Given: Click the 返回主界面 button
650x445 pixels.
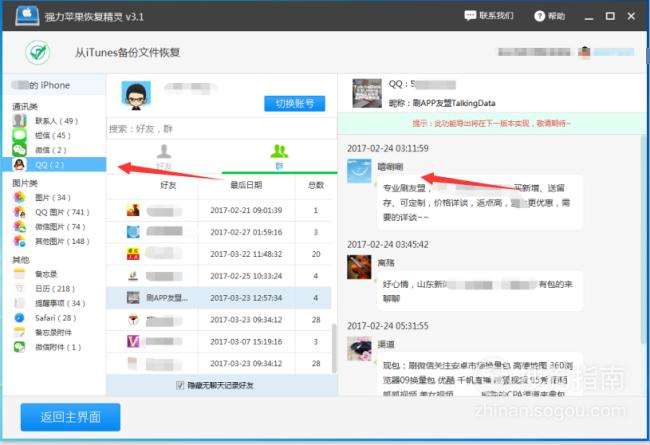Looking at the screenshot, I should 70,417.
